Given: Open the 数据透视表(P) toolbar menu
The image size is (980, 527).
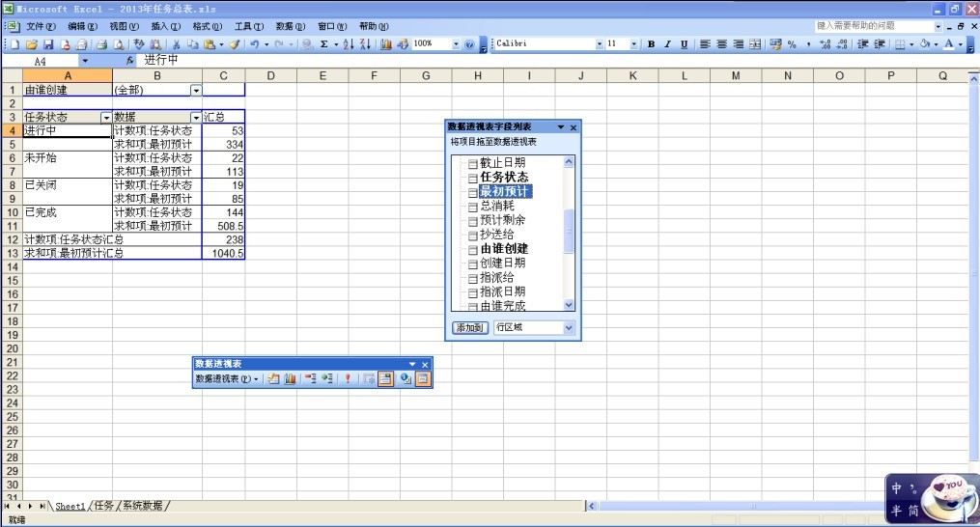Looking at the screenshot, I should pos(227,379).
